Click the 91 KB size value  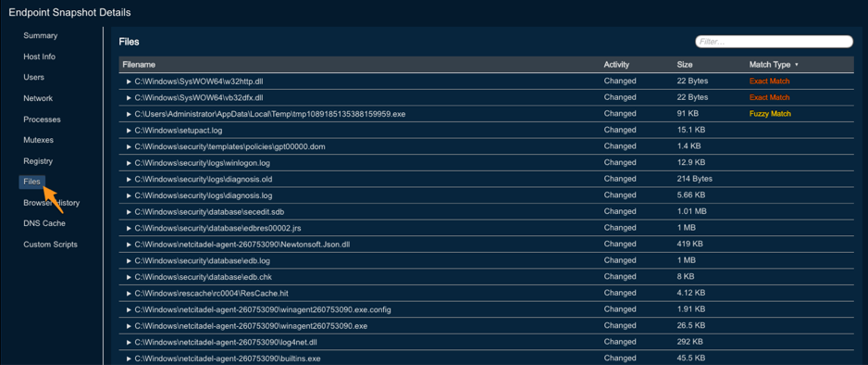tap(688, 114)
